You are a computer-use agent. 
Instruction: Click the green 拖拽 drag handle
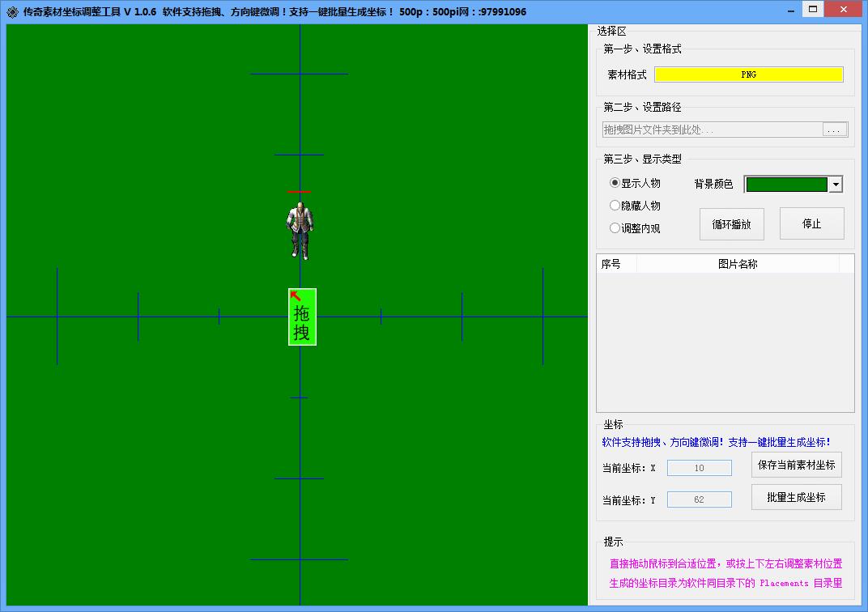click(302, 317)
